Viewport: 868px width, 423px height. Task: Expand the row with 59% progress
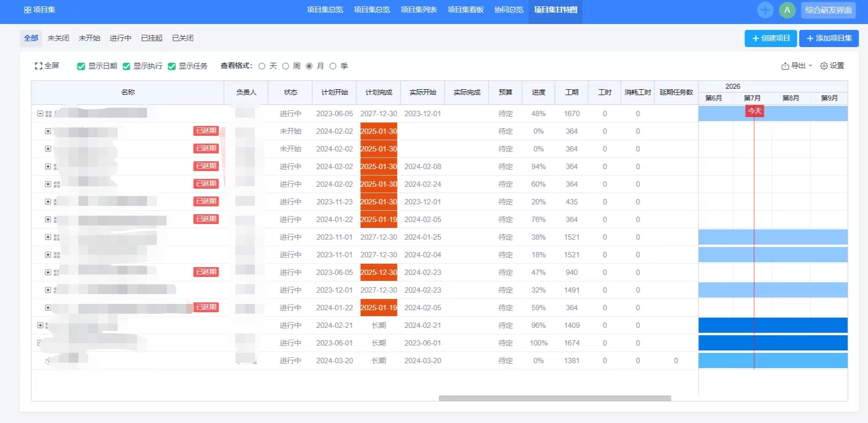tap(48, 307)
